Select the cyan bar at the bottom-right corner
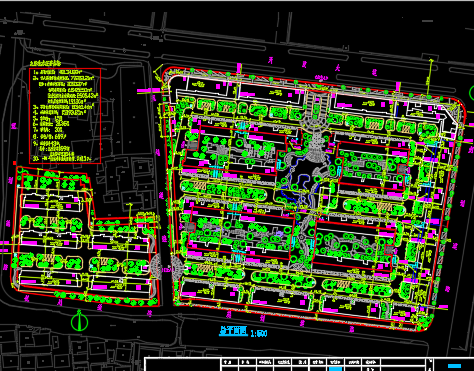This screenshot has height=371, width=474. [455, 366]
